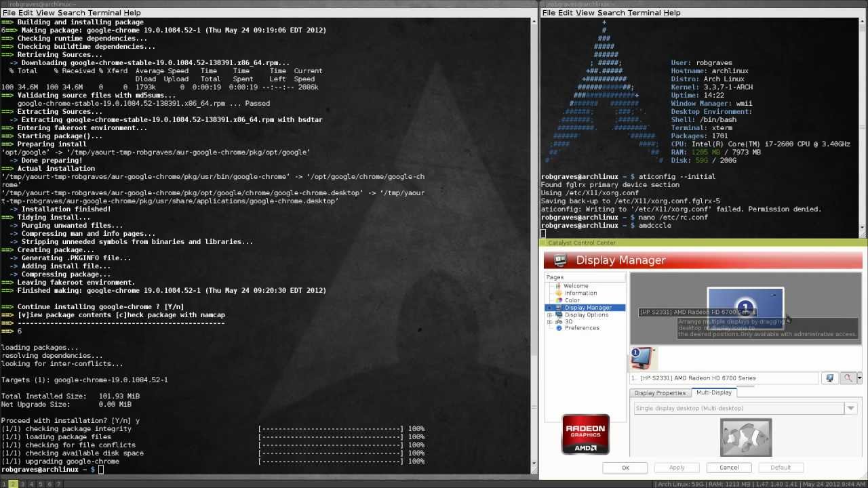Click the identify displays monitor button
Viewport: 868px width, 488px height.
pos(829,378)
